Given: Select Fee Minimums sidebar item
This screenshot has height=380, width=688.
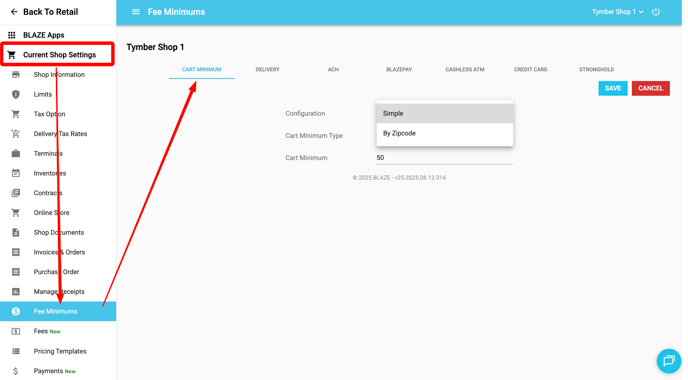Looking at the screenshot, I should coord(58,312).
